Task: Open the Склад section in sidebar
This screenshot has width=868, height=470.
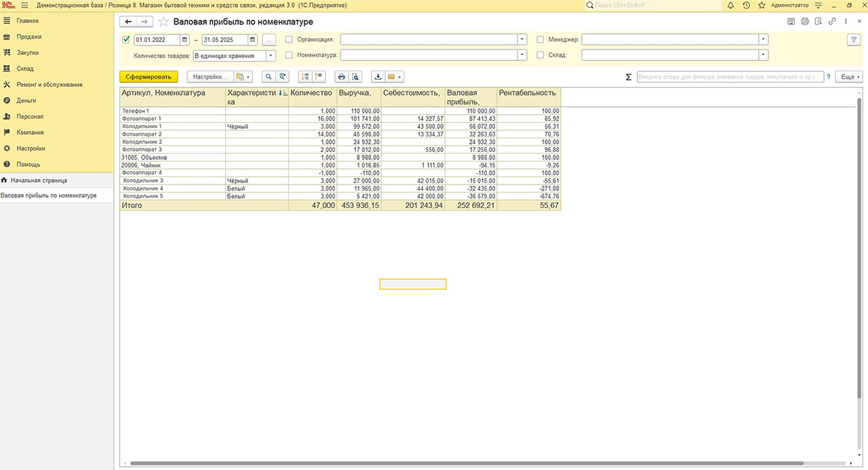Action: [x=57, y=68]
